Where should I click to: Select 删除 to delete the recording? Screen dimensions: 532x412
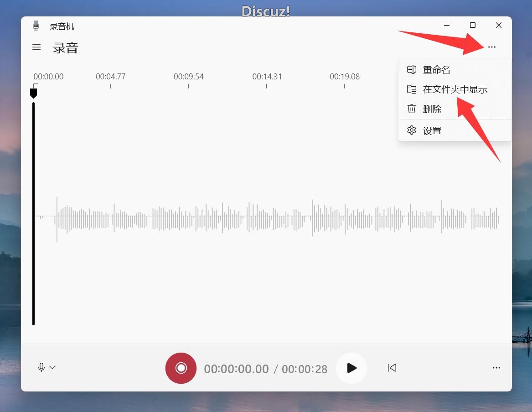(432, 109)
